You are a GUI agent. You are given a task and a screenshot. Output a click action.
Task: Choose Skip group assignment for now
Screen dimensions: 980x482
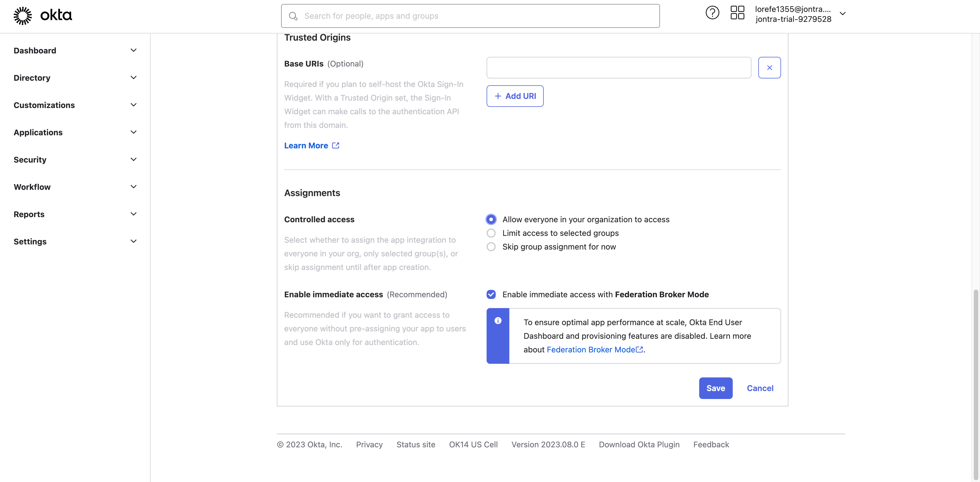tap(491, 247)
